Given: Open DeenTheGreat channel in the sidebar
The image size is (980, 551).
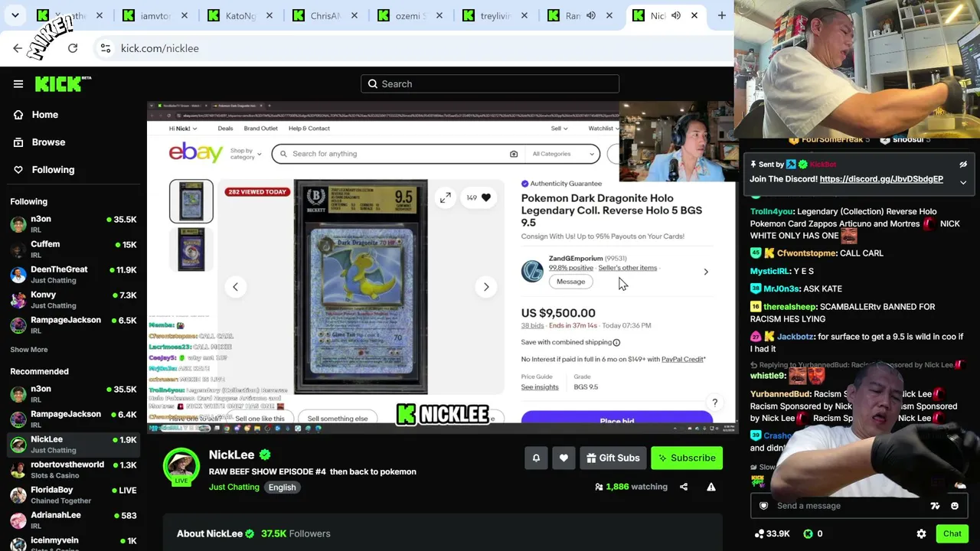Looking at the screenshot, I should tap(73, 275).
